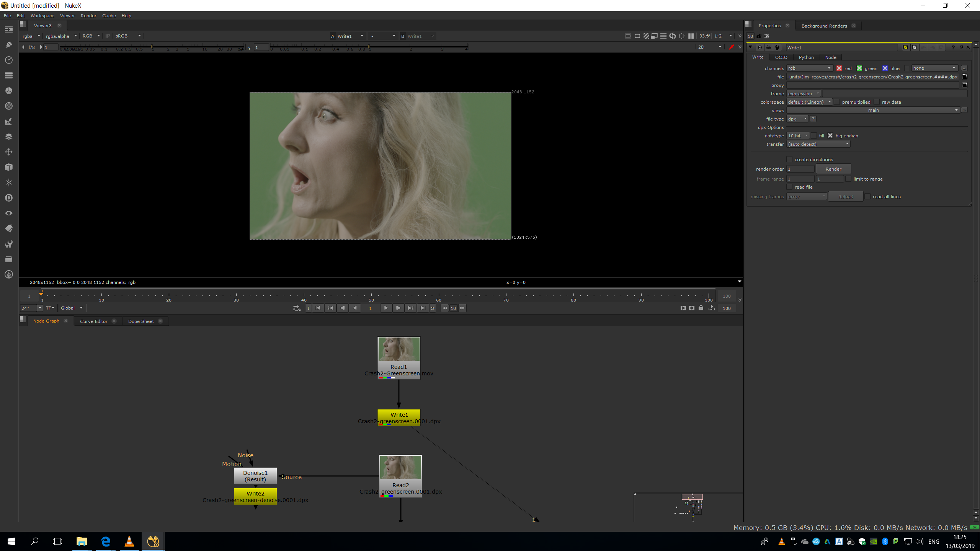Open the Deep nodes D icon
The width and height of the screenshot is (980, 551).
point(9,198)
